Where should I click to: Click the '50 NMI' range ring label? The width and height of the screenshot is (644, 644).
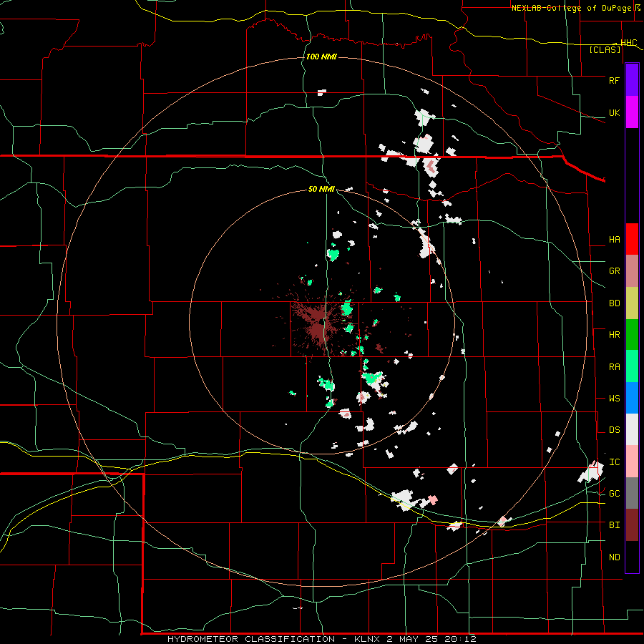(x=321, y=190)
